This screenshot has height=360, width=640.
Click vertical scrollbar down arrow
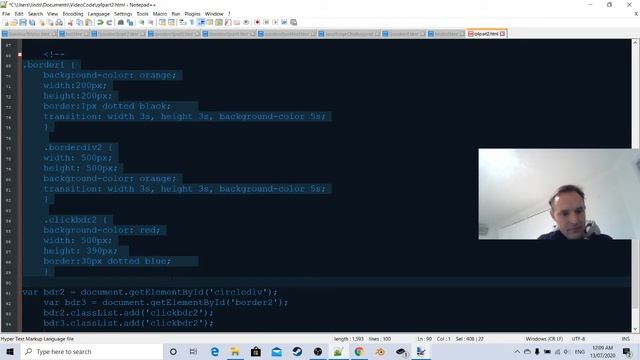635,329
